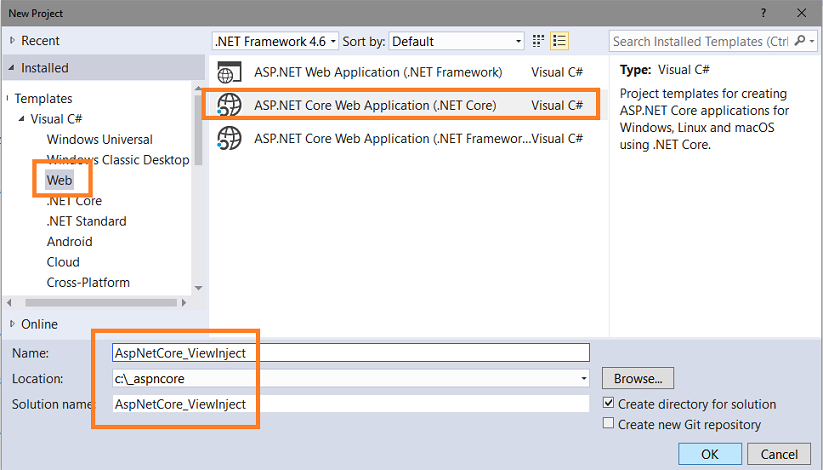This screenshot has height=470, width=823.
Task: Click the vertical scrollbar of the template tree
Action: (x=198, y=130)
